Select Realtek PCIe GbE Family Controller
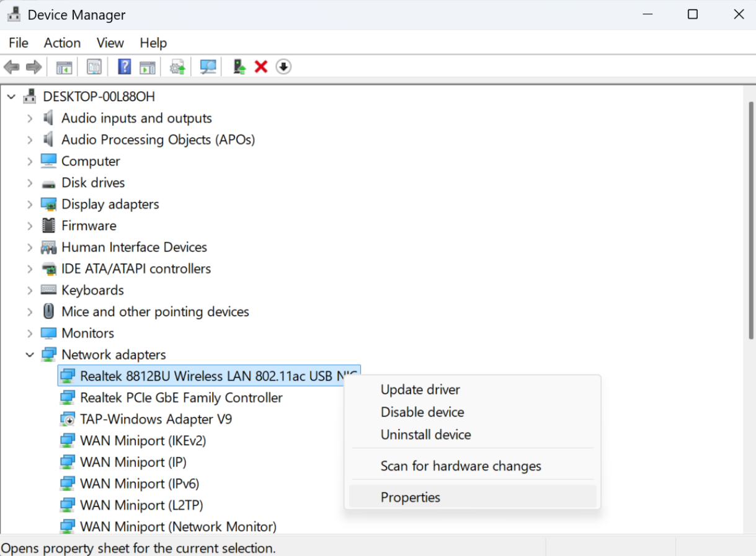 pyautogui.click(x=181, y=398)
